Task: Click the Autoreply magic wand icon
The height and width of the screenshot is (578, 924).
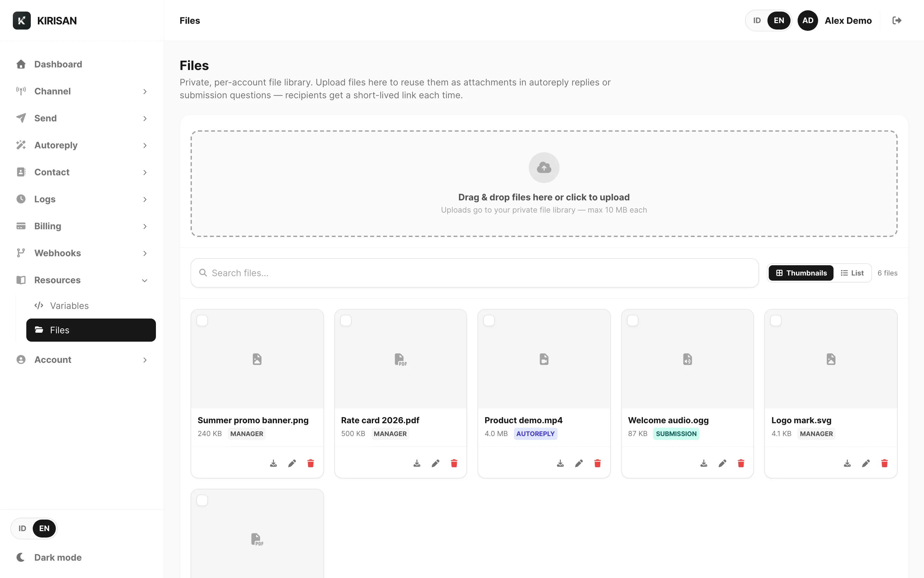Action: [21, 145]
